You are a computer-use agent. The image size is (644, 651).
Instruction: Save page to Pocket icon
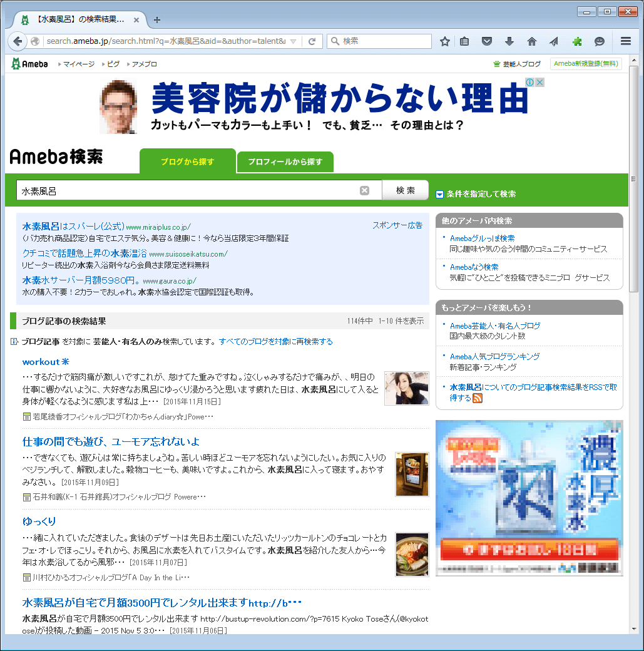click(487, 41)
